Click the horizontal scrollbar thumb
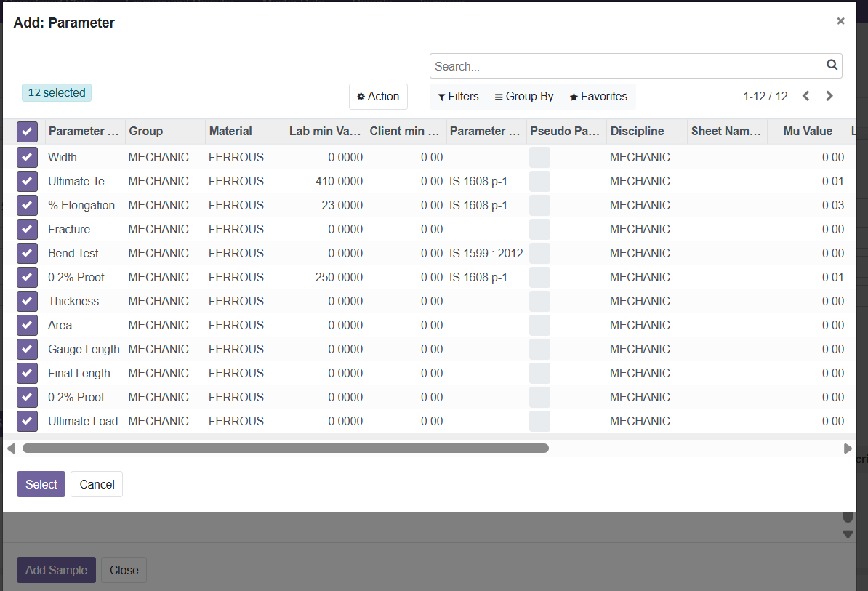 [285, 449]
